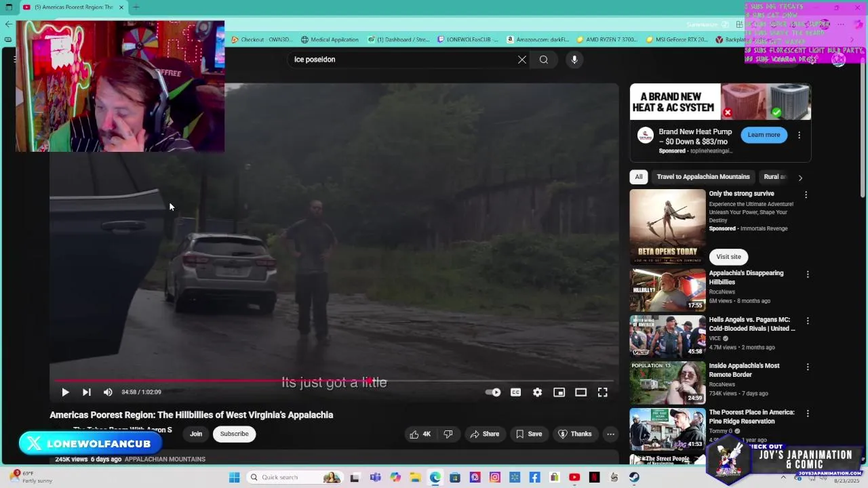Open 'Only the strong survive' ad thumbnail
This screenshot has height=488, width=868.
pos(667,227)
